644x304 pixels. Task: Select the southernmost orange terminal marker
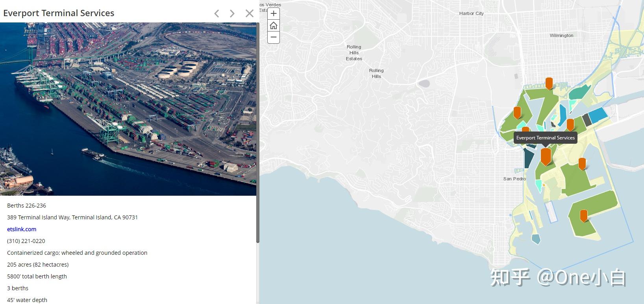click(584, 216)
